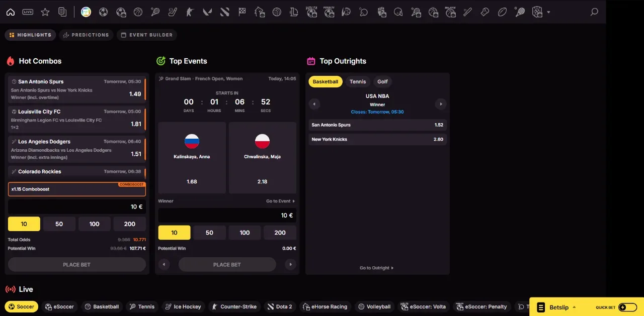Select the Baseball bat icon
644x316 pixels.
coord(468,12)
